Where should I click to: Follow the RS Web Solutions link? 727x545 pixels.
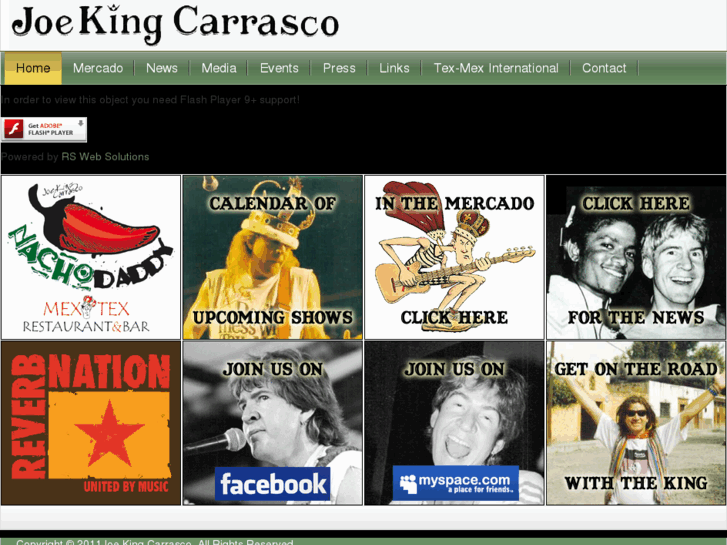click(105, 157)
